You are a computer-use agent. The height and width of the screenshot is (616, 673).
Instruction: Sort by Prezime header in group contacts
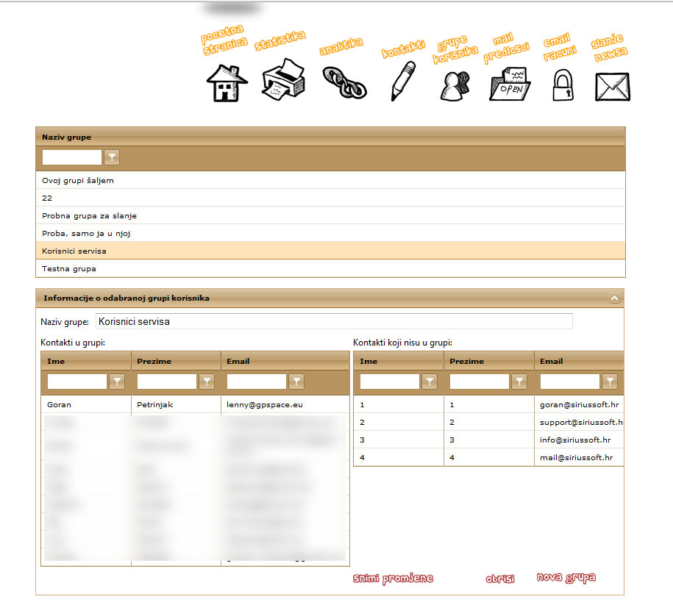(x=176, y=361)
